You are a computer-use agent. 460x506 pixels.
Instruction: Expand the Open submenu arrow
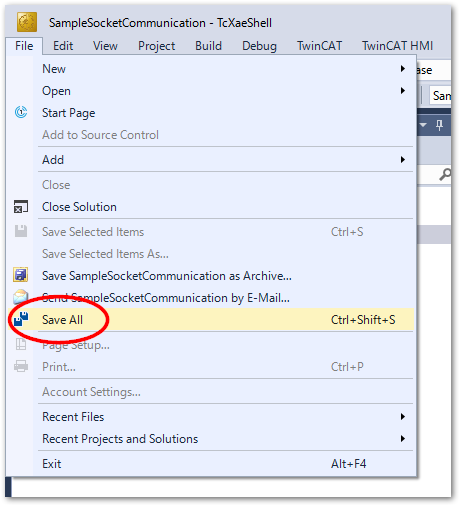point(403,91)
